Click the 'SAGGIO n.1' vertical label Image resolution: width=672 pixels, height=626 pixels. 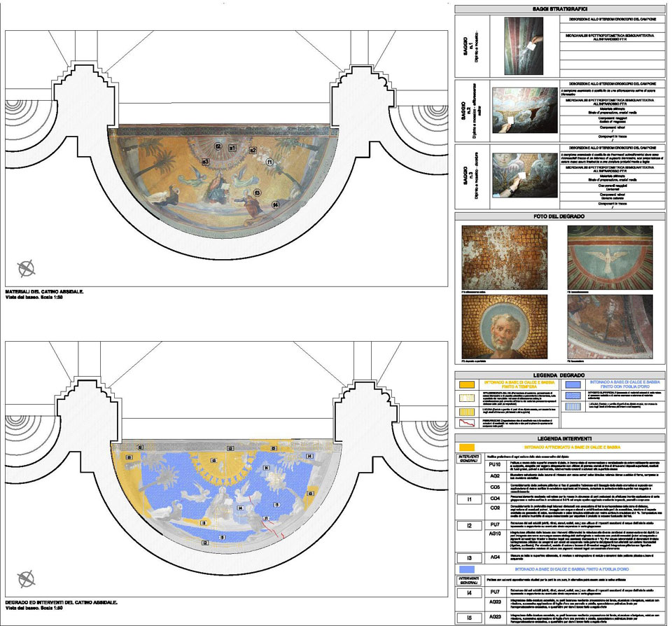(467, 46)
